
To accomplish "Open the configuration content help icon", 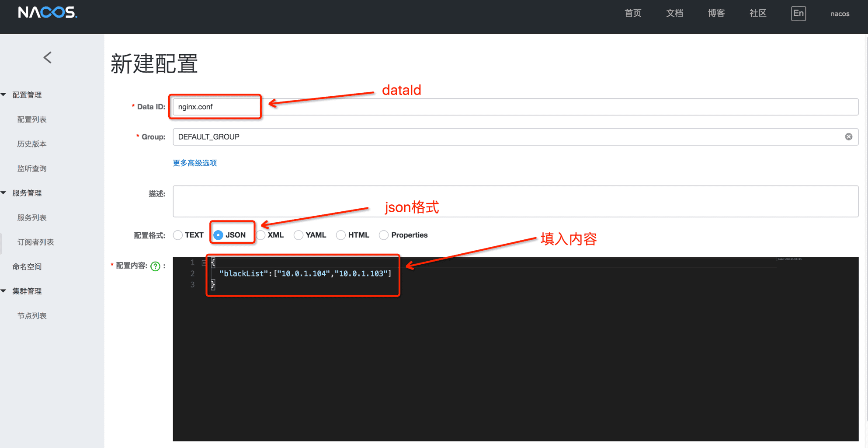I will [x=155, y=266].
